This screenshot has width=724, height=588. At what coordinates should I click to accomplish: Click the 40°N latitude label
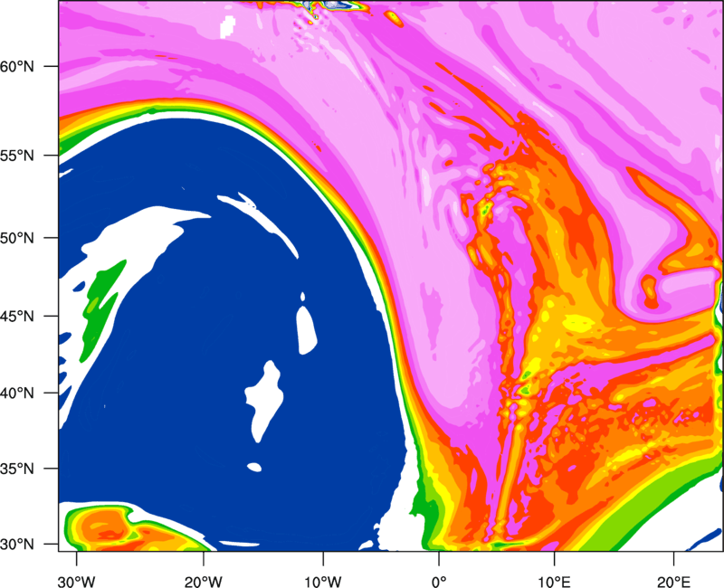click(17, 394)
